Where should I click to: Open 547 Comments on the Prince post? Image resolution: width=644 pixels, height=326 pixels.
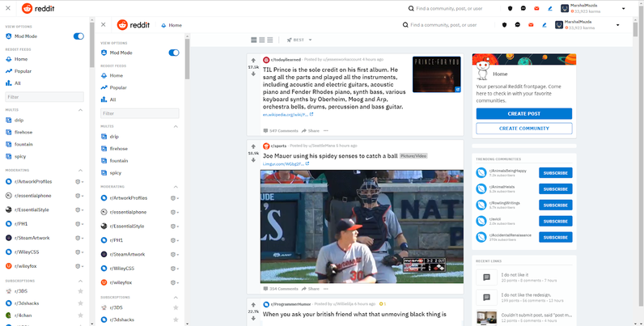[x=281, y=130]
